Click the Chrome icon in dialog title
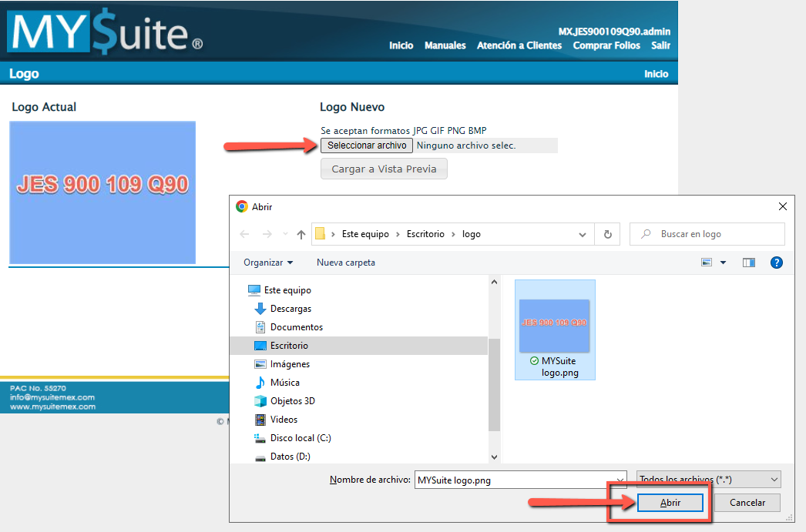806x532 pixels. coord(242,206)
